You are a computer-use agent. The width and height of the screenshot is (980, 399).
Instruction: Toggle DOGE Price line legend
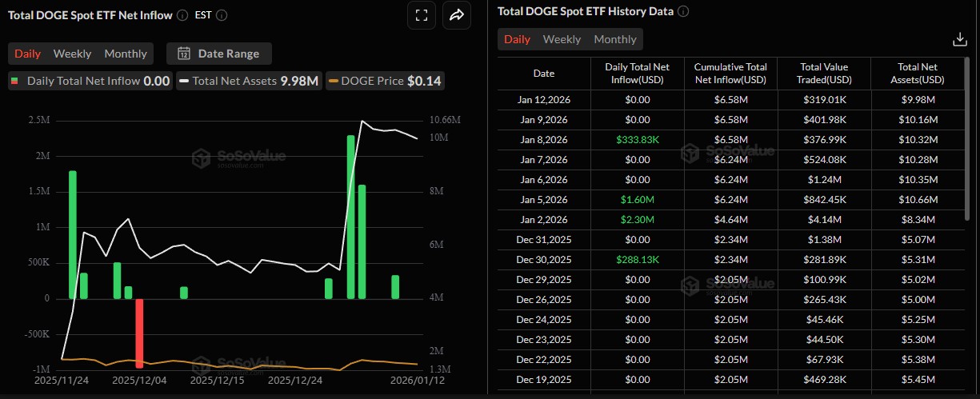pyautogui.click(x=385, y=81)
